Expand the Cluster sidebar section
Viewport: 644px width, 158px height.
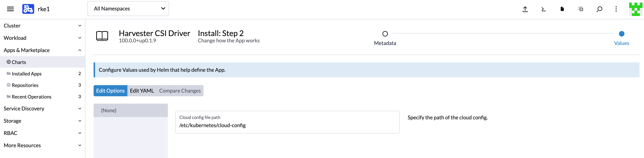(43, 26)
